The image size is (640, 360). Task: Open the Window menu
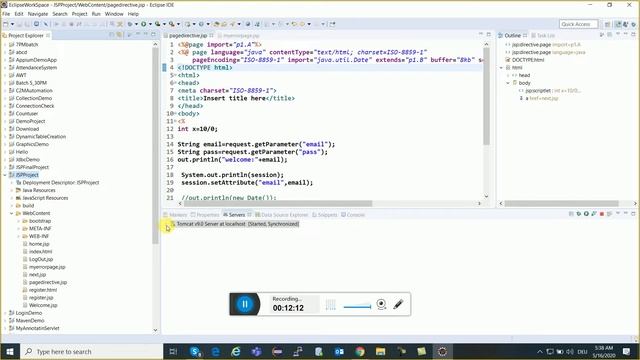click(x=114, y=14)
